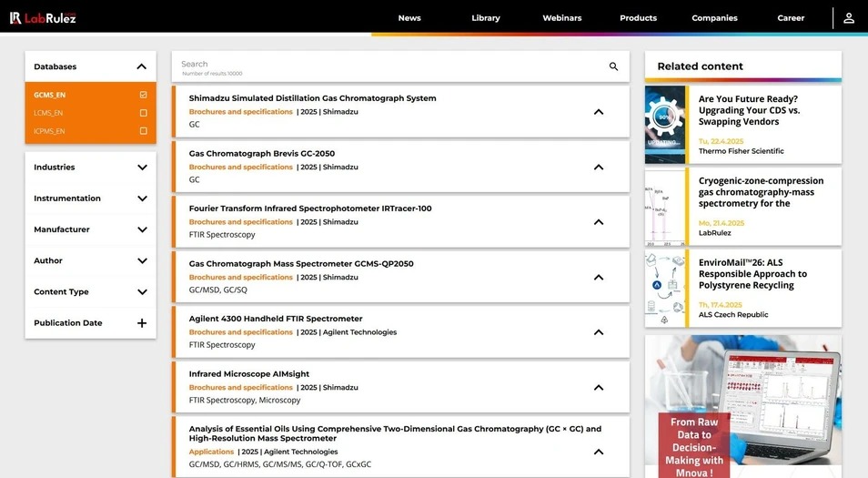The image size is (868, 478).
Task: Open the Cryogenic-zone-compression related article
Action: click(761, 192)
